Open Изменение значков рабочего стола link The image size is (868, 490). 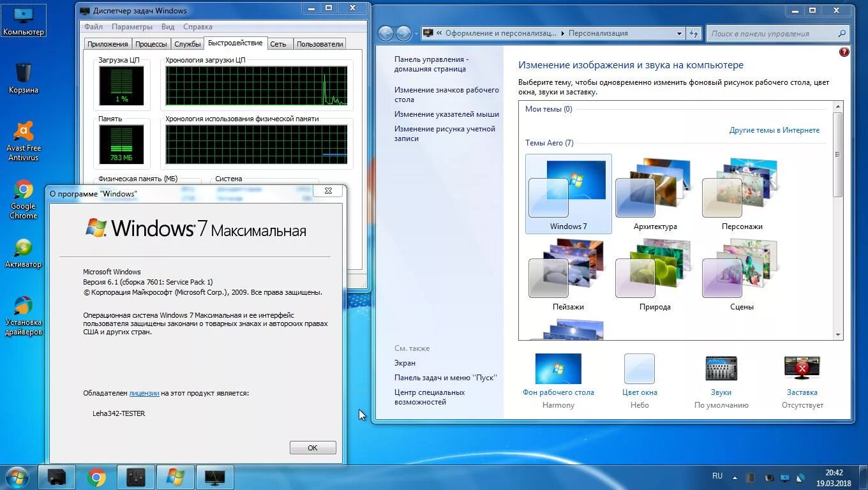pyautogui.click(x=447, y=94)
